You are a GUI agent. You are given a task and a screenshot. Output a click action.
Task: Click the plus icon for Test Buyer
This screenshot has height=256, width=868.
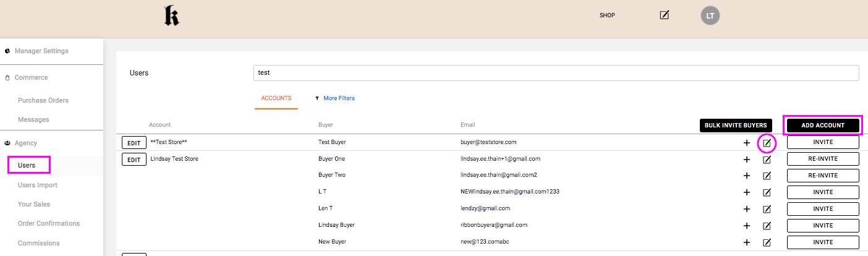746,142
